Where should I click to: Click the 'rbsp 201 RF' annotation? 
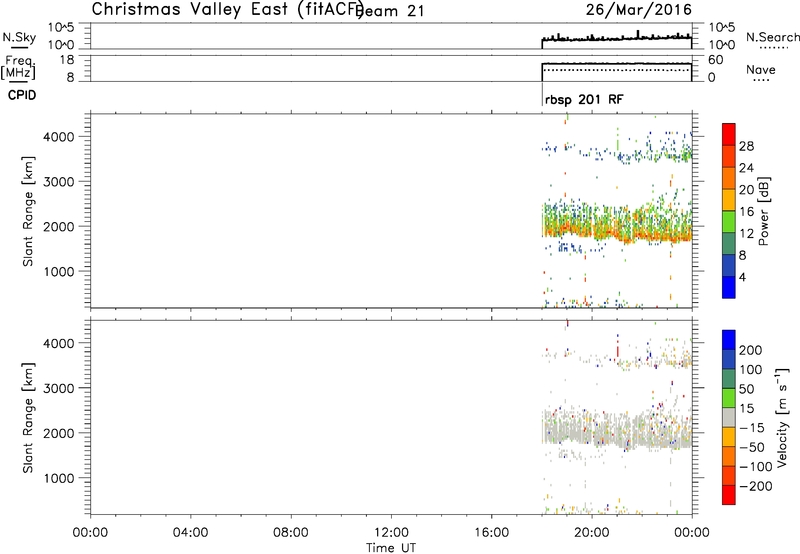click(x=584, y=99)
